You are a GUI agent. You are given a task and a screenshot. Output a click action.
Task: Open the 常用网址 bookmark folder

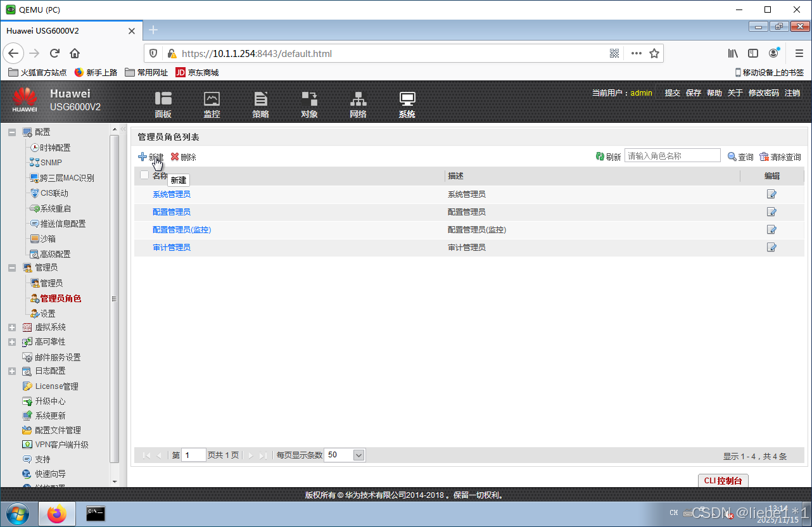[146, 72]
